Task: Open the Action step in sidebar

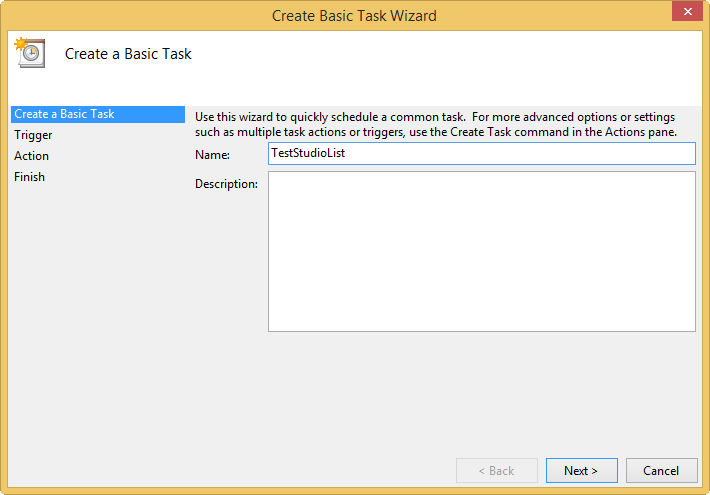Action: 31,156
